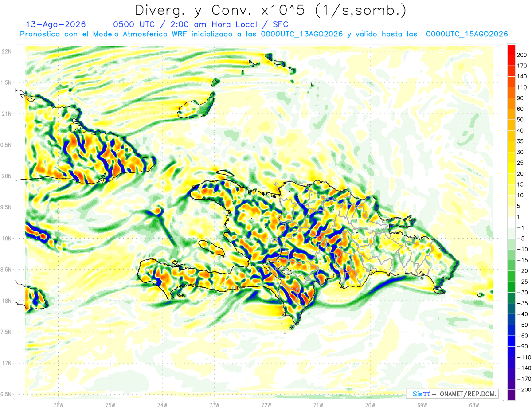Image resolution: width=532 pixels, height=411 pixels.
Task: Click the '-15' colorbar value
Action: point(524,260)
